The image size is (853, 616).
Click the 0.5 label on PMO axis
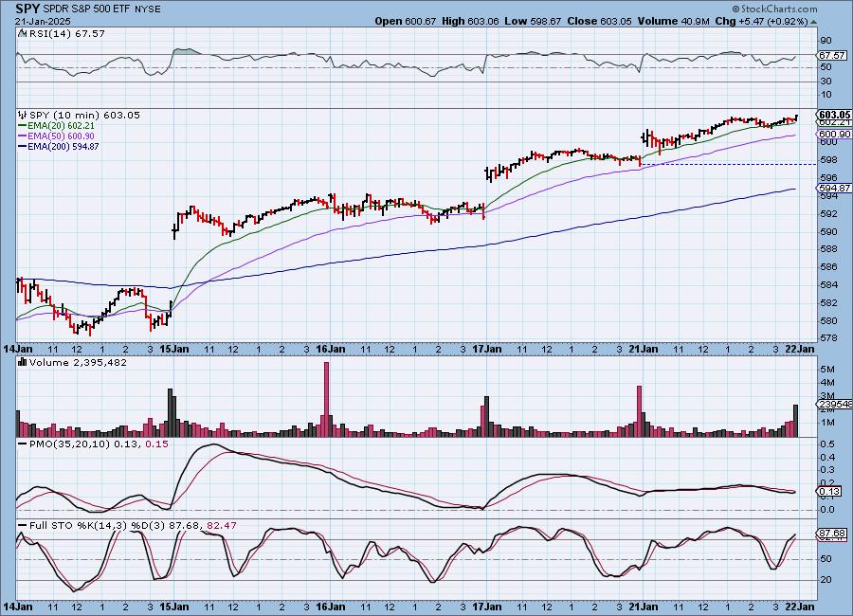click(x=827, y=444)
